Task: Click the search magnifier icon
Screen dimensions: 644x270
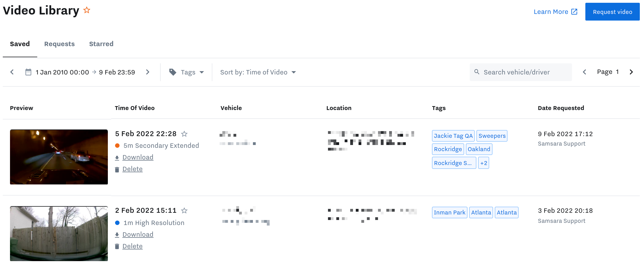Action: pos(477,72)
